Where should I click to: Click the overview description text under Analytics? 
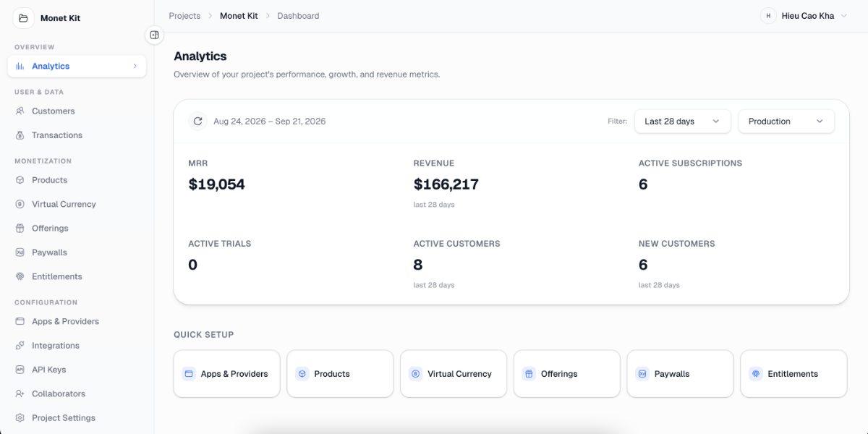pos(307,75)
